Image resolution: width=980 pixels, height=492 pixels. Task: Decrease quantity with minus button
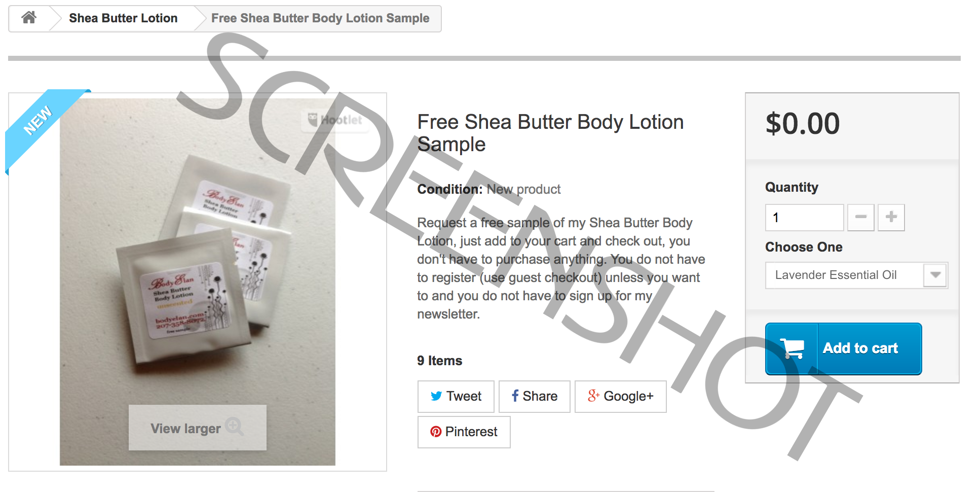pyautogui.click(x=860, y=217)
